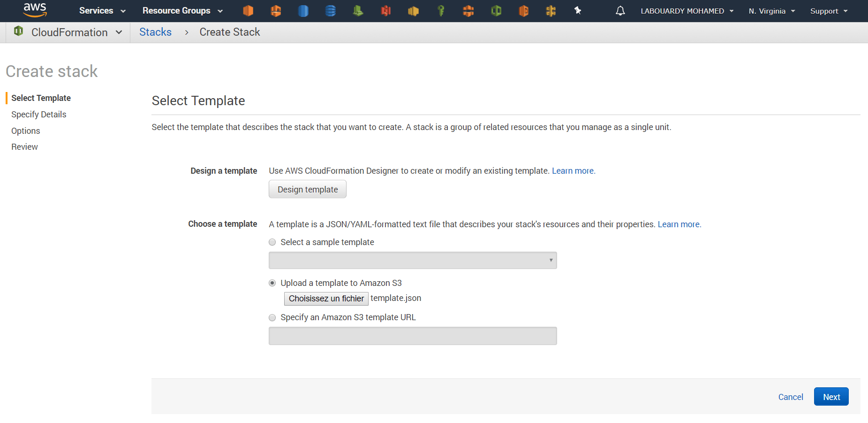Image resolution: width=868 pixels, height=423 pixels.
Task: Click the Design template button
Action: coord(308,189)
